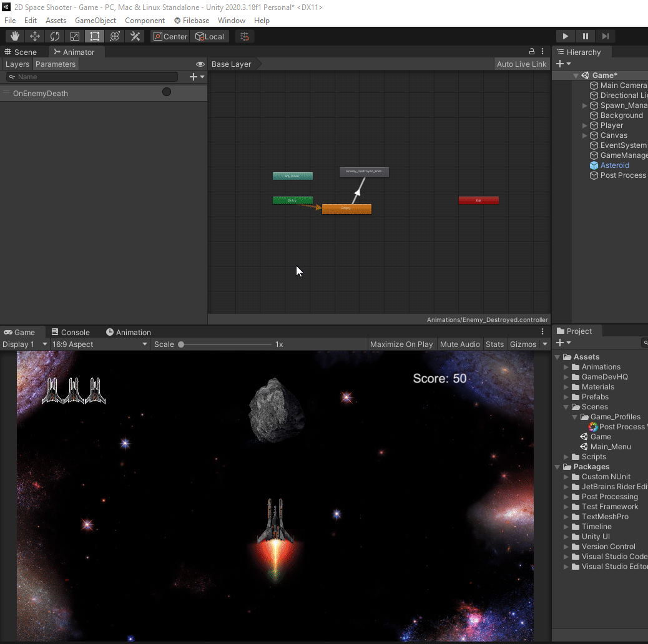Viewport: 648px width, 644px height.
Task: Toggle grid snapping icon
Action: (245, 36)
